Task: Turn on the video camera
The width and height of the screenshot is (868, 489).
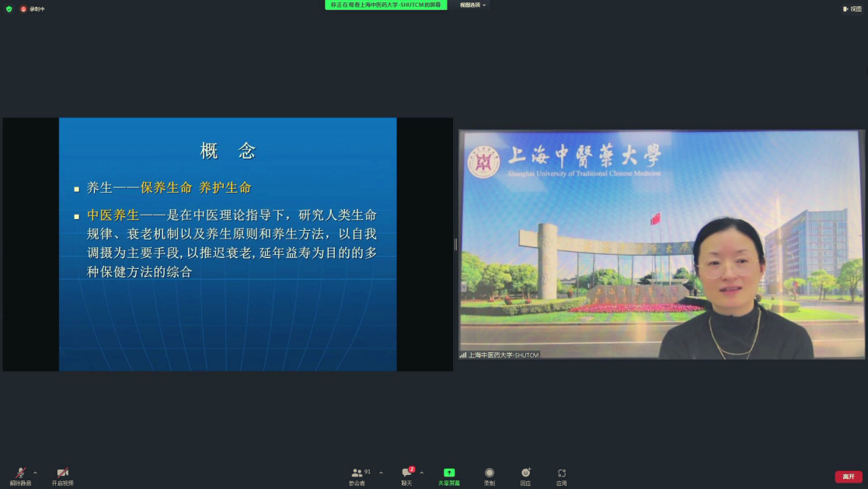Action: point(63,473)
